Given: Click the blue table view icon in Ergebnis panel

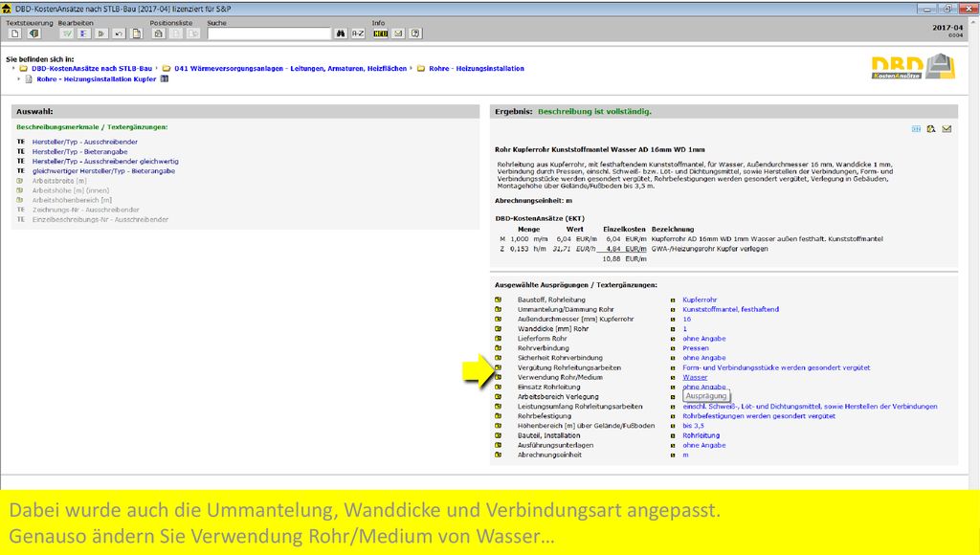Looking at the screenshot, I should 916,129.
